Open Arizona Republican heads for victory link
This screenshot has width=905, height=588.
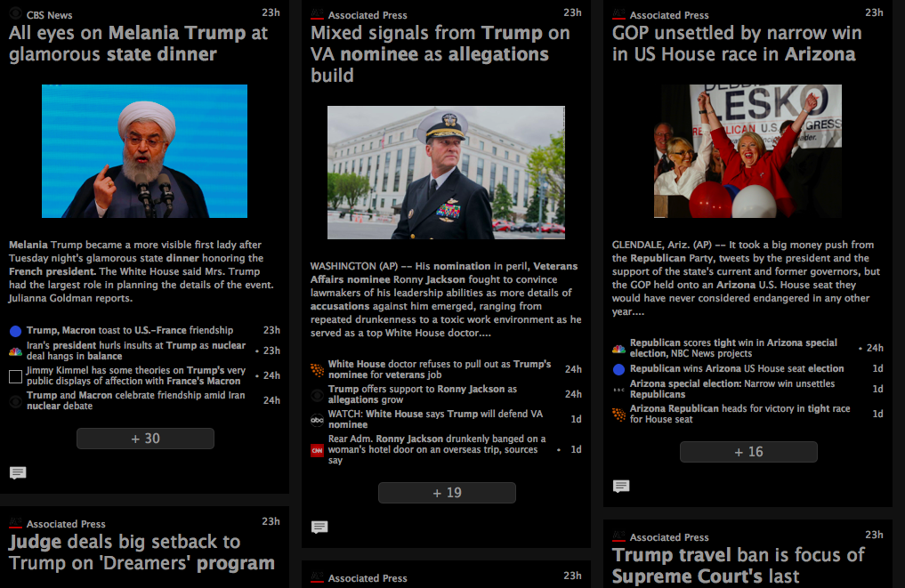740,414
